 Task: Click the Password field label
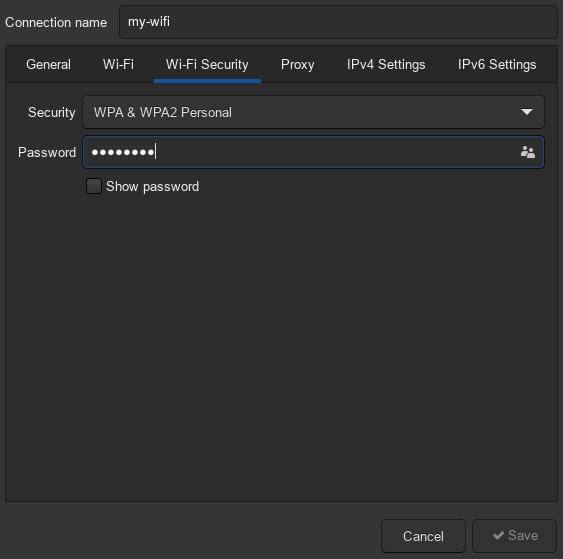(47, 152)
